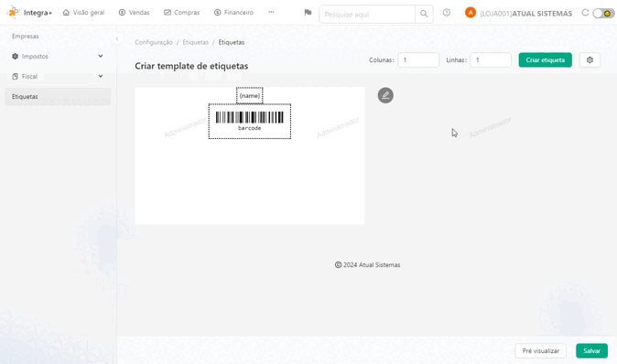This screenshot has width=617, height=364.
Task: Focus the Pesquise aqui search field
Action: tap(367, 14)
